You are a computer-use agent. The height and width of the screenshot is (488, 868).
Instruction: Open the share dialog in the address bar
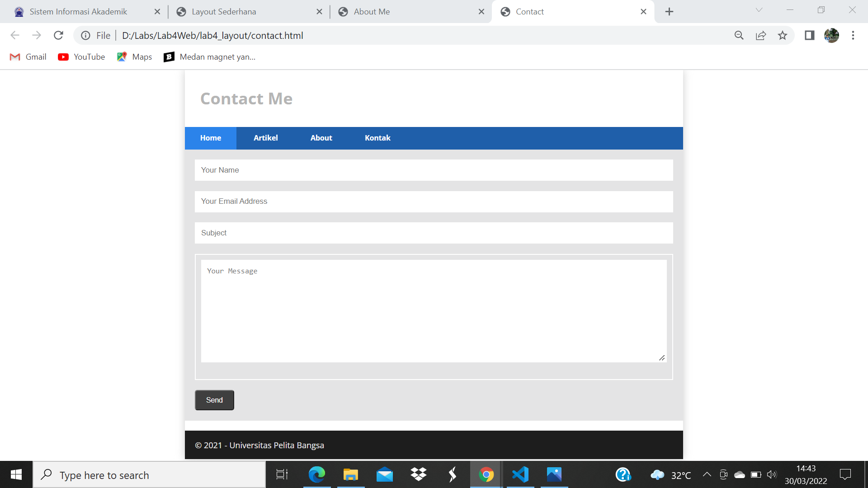761,35
